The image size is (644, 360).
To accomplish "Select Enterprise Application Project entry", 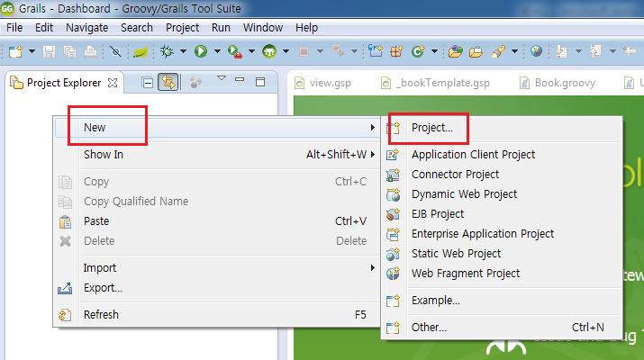I will click(502, 234).
